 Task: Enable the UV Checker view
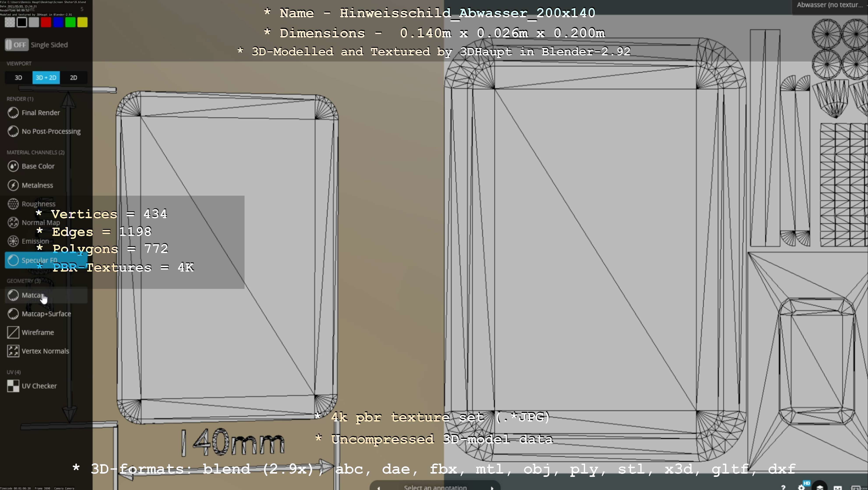coord(46,386)
